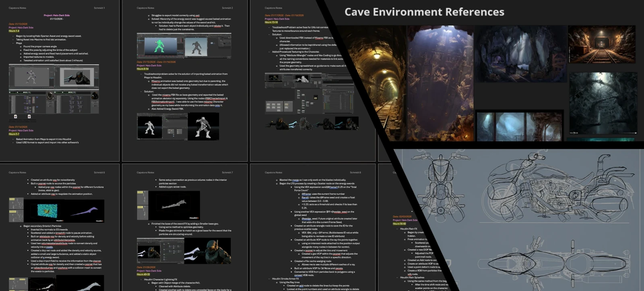
Task: Click the 'Houdini Rain FX' line
Action: 409,229
